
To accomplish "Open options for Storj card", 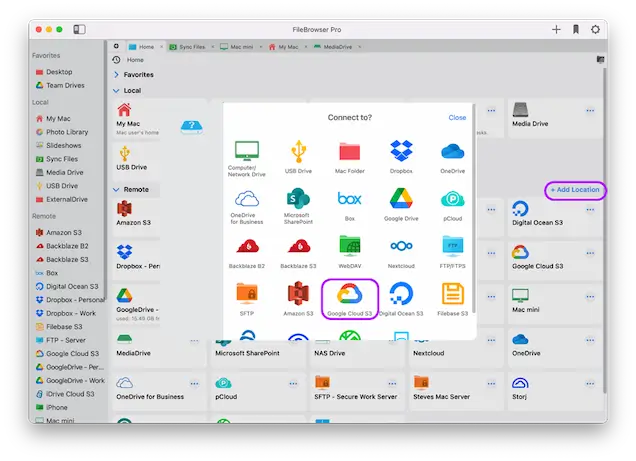I will (590, 384).
